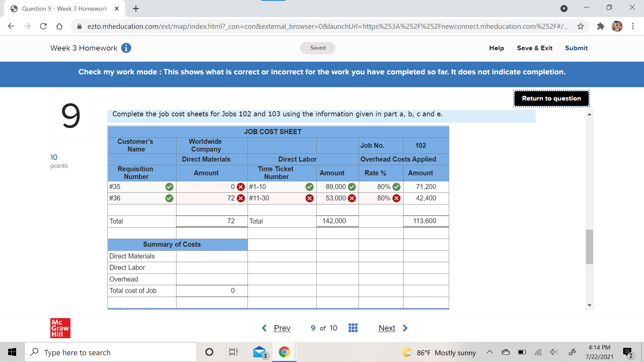644x362 pixels.
Task: Open the Mail app on the taskbar
Action: click(260, 352)
